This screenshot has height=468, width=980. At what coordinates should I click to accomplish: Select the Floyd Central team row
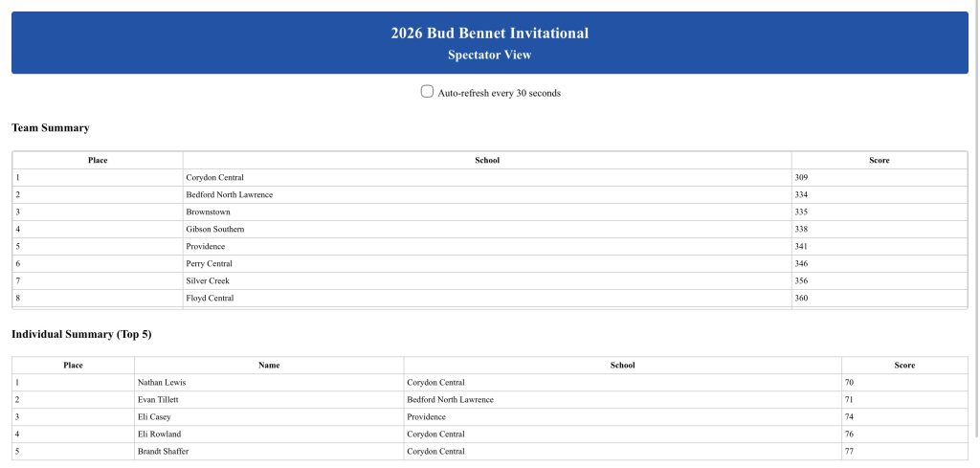click(x=210, y=299)
